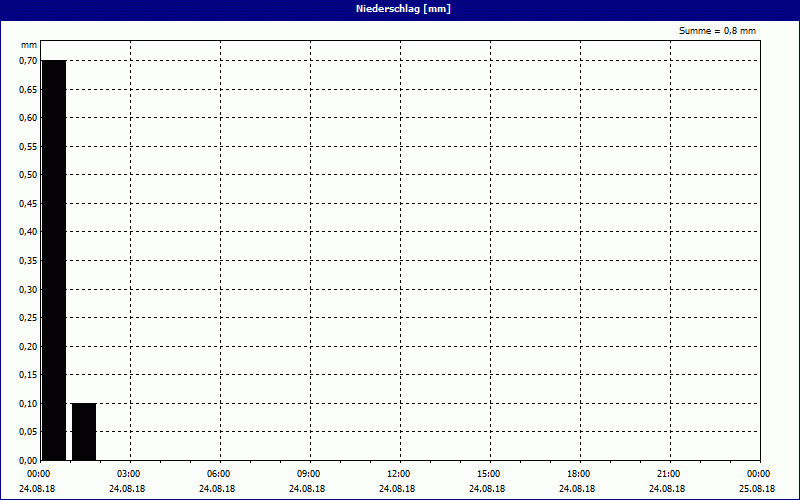Select the 0,60 y-axis value label
800x500 pixels.
point(27,118)
